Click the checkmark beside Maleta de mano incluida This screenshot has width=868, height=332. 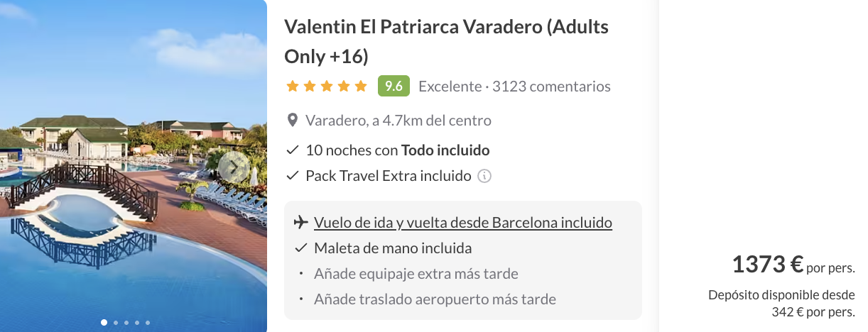point(300,248)
